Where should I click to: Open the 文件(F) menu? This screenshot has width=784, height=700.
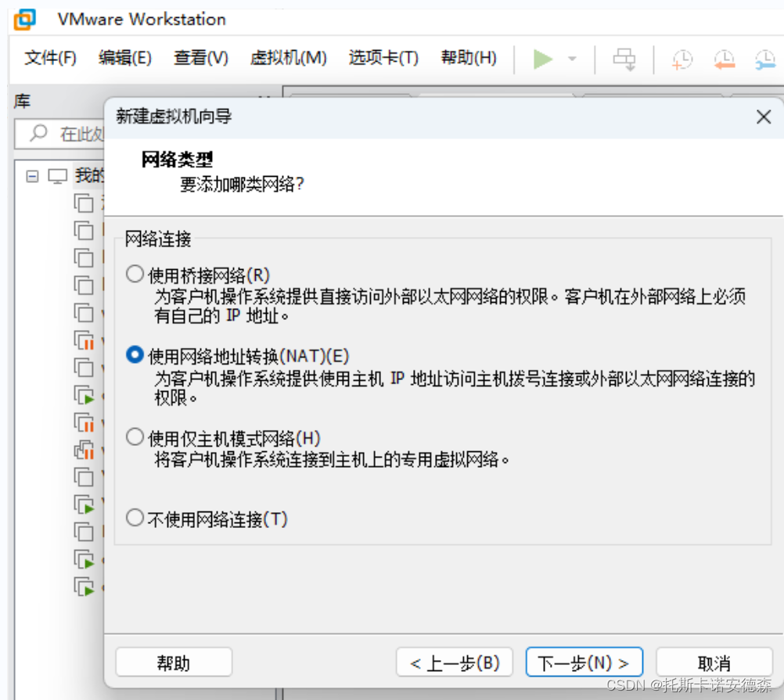click(x=50, y=58)
